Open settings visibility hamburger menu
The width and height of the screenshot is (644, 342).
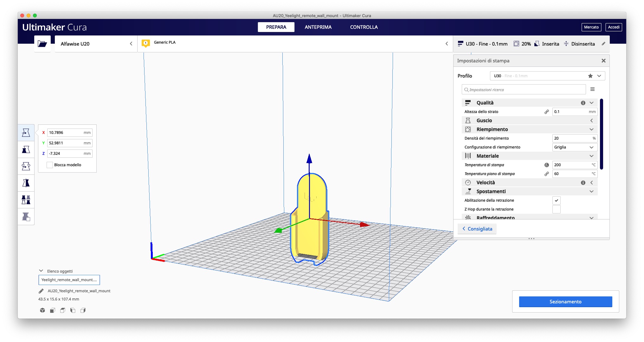[x=592, y=90]
